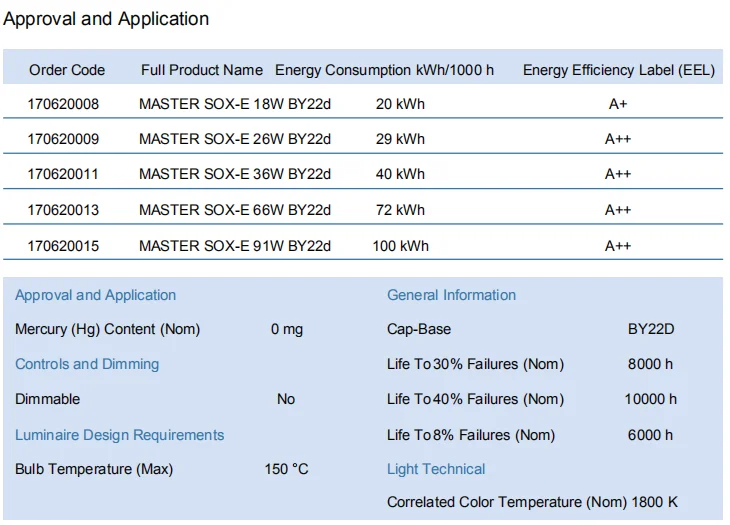Click product 'MASTER SOX-E 18W BY22d'
This screenshot has width=730, height=525.
coord(235,104)
